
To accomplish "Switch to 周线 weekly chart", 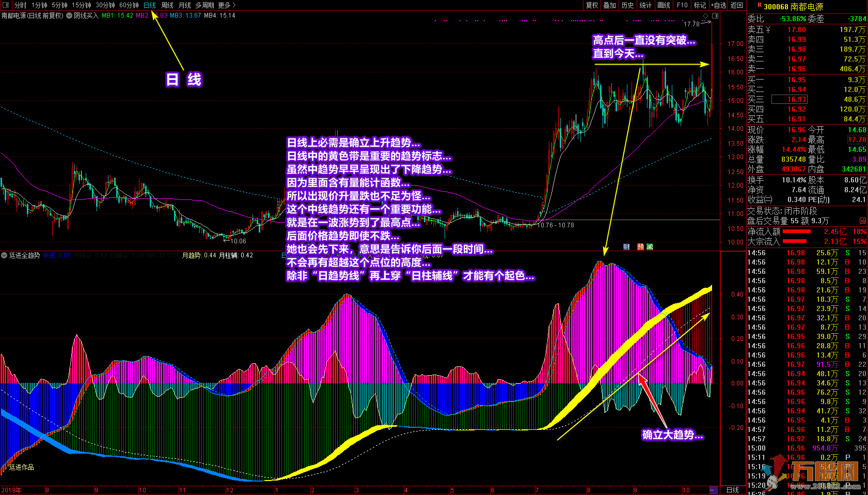I will coord(167,5).
